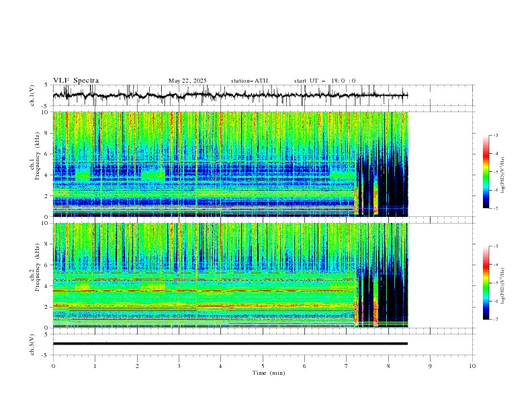Click the date 'May 22, 2025'
This screenshot has height=411, width=532.
coord(187,81)
